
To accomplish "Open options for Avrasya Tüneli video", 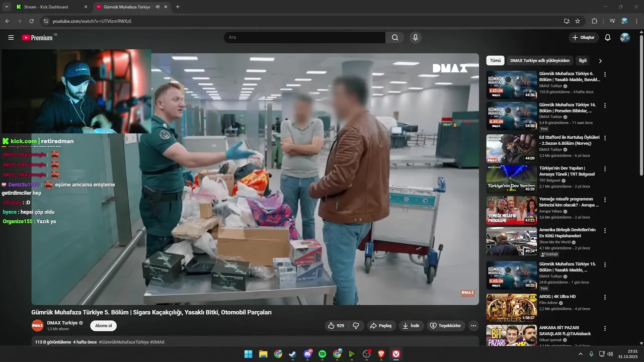I will click(x=605, y=169).
